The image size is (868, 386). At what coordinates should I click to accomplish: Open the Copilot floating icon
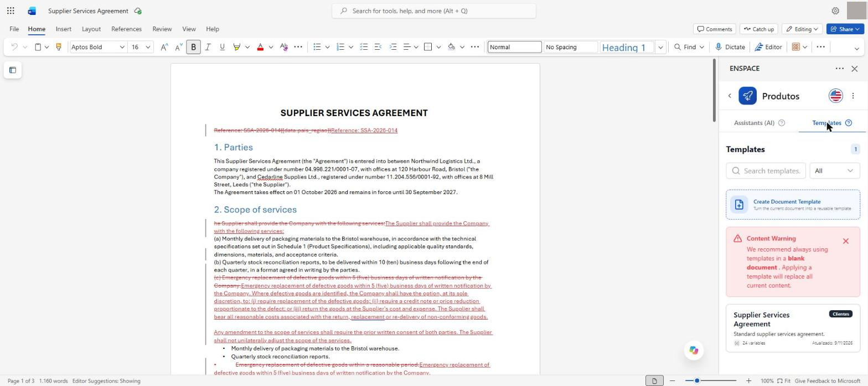(693, 350)
